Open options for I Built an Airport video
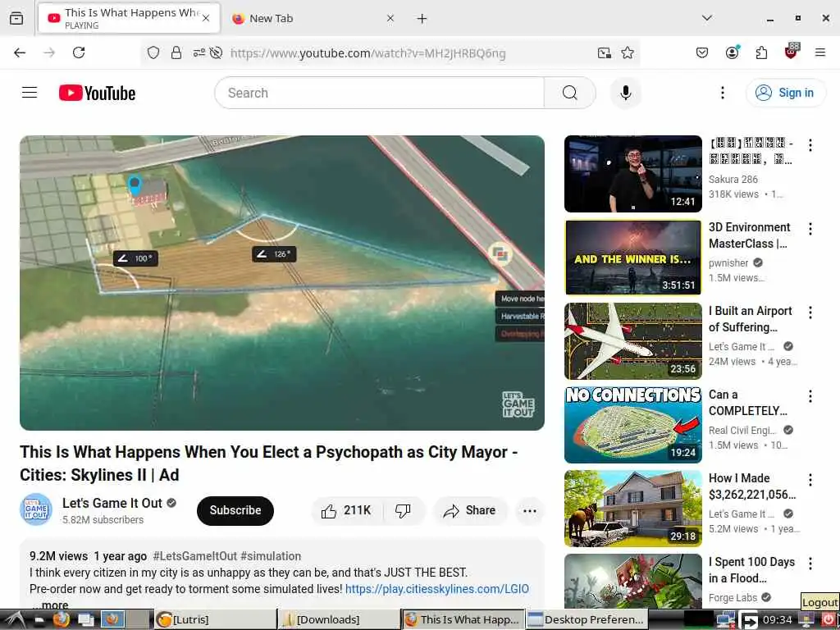 (x=810, y=313)
